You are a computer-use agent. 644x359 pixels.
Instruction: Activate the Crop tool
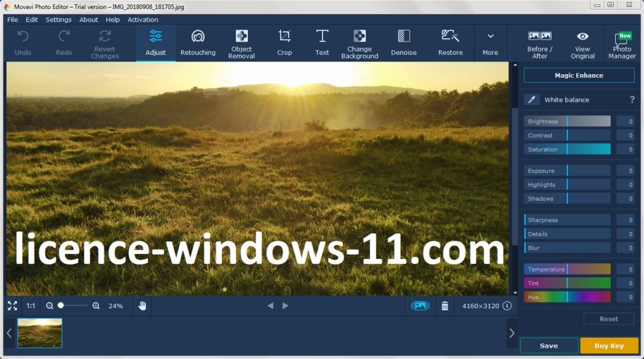pos(284,43)
